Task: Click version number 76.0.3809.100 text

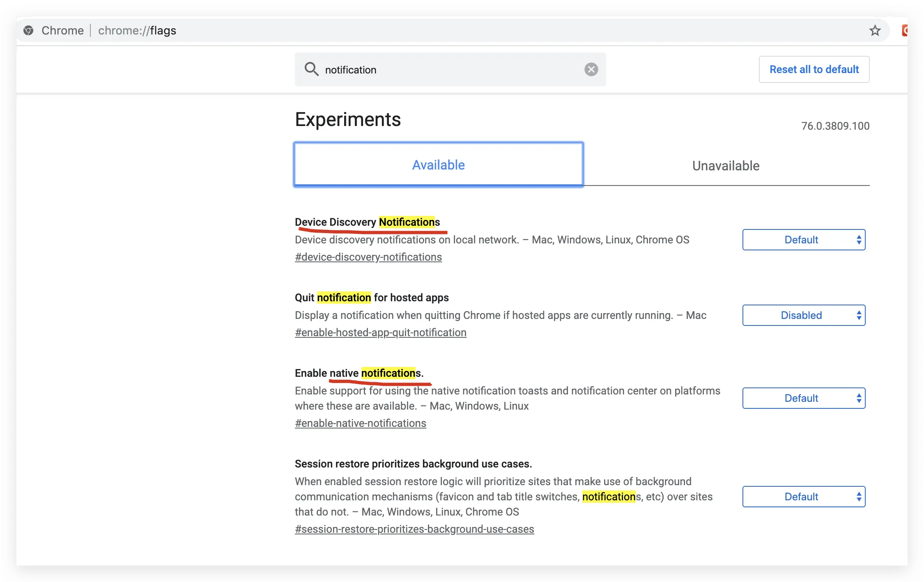Action: [x=835, y=126]
